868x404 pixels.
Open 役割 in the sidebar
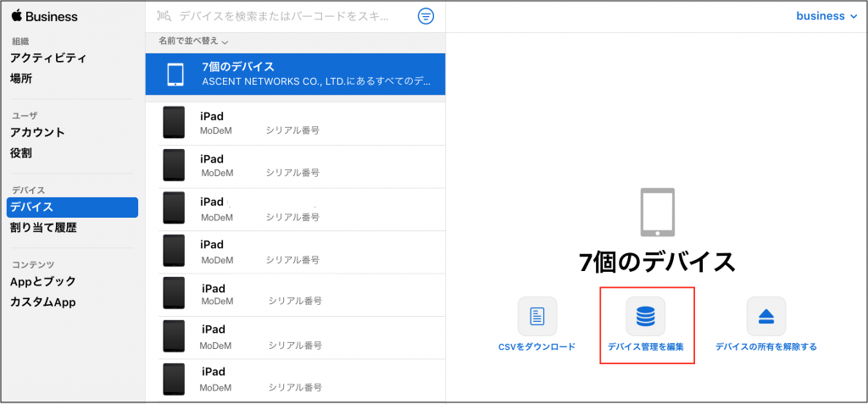[x=21, y=153]
